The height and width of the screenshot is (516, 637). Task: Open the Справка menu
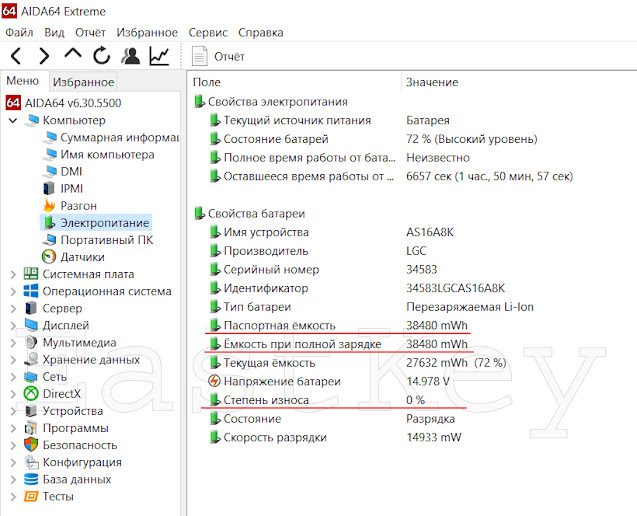click(261, 33)
